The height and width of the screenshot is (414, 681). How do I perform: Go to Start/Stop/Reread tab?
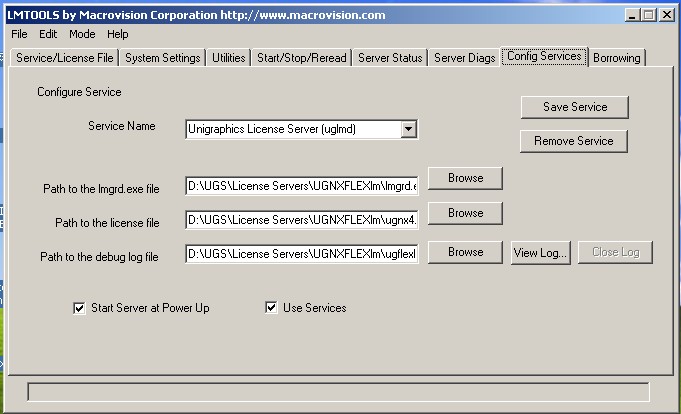(x=301, y=58)
